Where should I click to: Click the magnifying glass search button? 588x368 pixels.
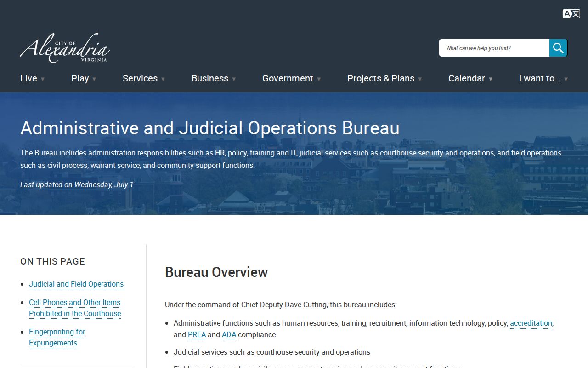tap(558, 48)
